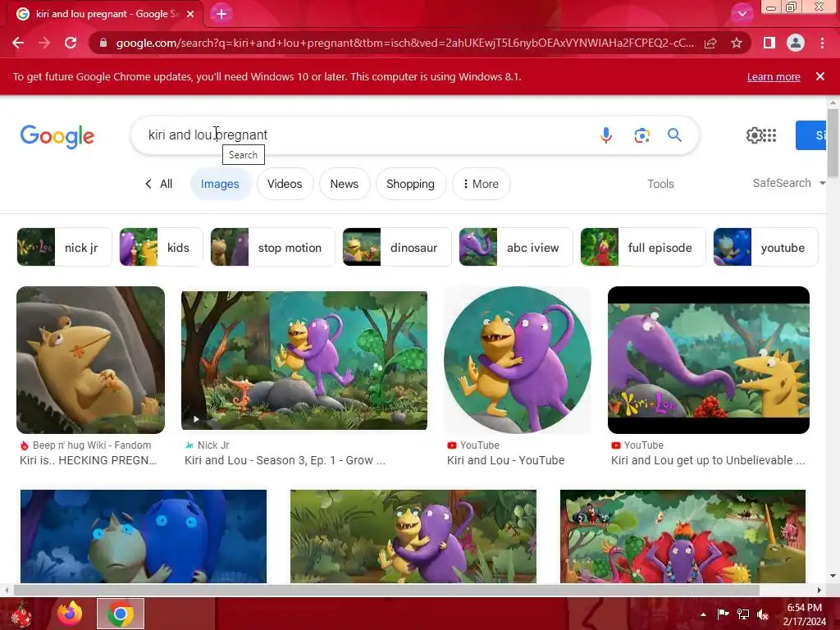Search by image with Google Lens
Image resolution: width=840 pixels, height=630 pixels.
click(641, 135)
